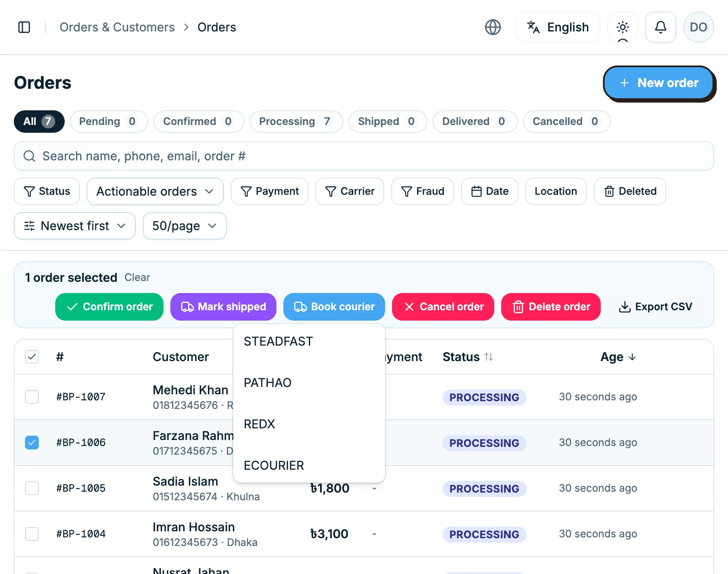
Task: Check order #BP-1005 checkbox
Action: (32, 488)
